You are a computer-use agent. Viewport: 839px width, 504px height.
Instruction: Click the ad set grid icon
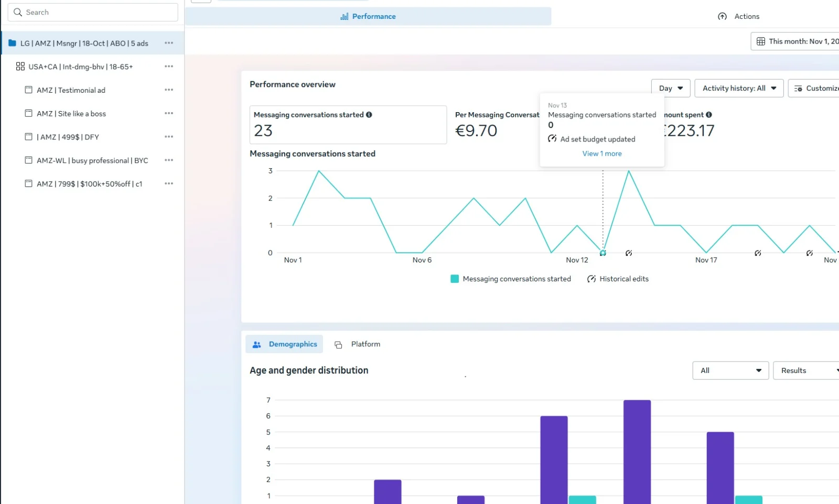[x=20, y=67]
